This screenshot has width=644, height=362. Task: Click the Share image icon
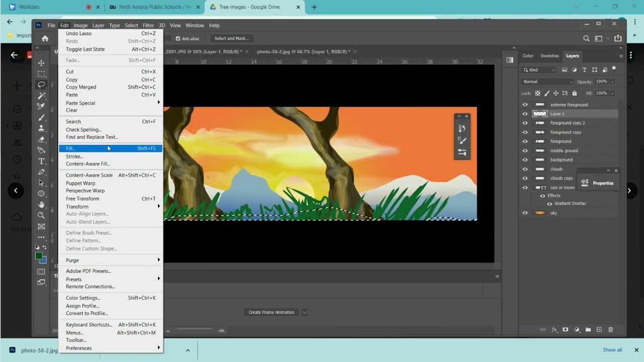pos(618,38)
